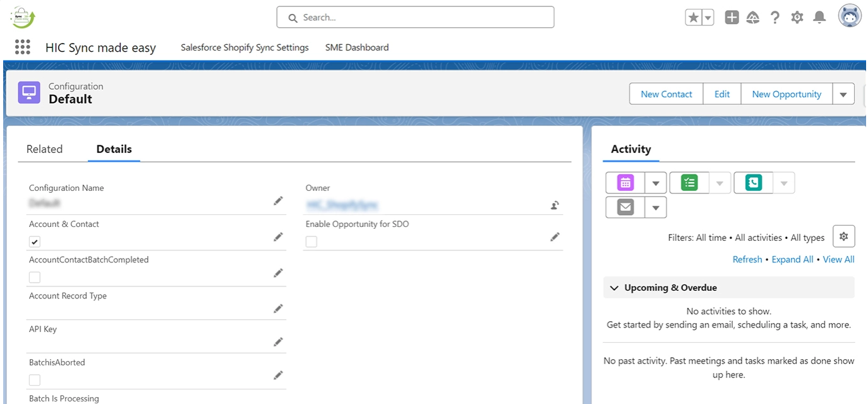
Task: Open the new event dropdown arrow
Action: [x=656, y=183]
